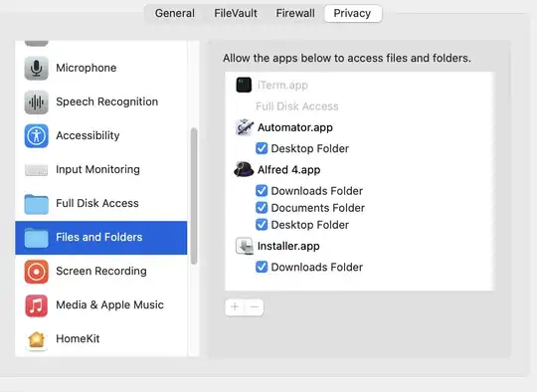537x392 pixels.
Task: Select Accessibility in the privacy list
Action: (x=101, y=135)
